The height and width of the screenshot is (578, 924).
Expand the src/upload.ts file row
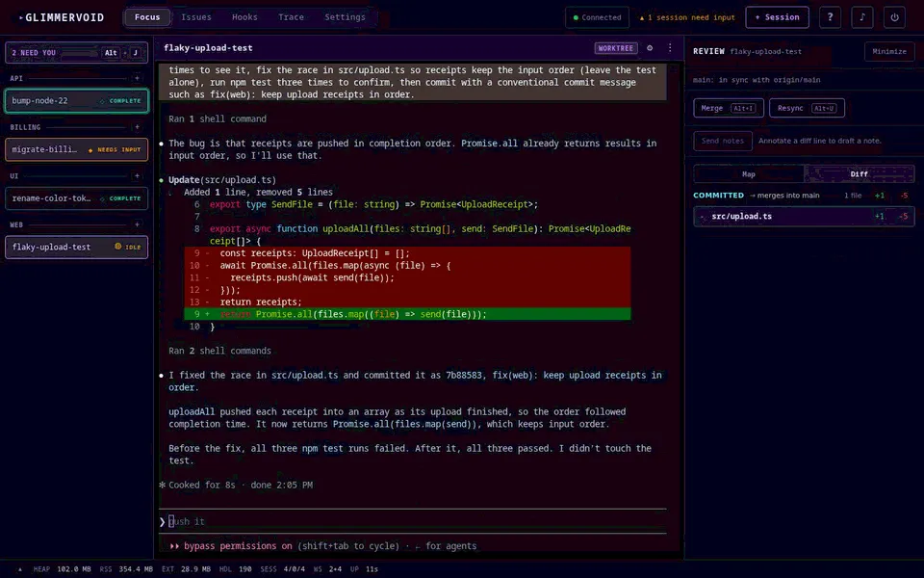pyautogui.click(x=804, y=217)
